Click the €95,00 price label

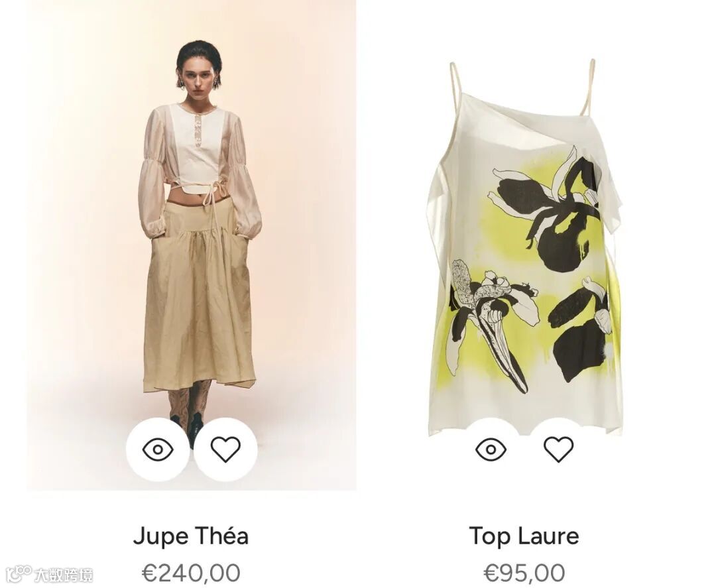click(x=524, y=573)
